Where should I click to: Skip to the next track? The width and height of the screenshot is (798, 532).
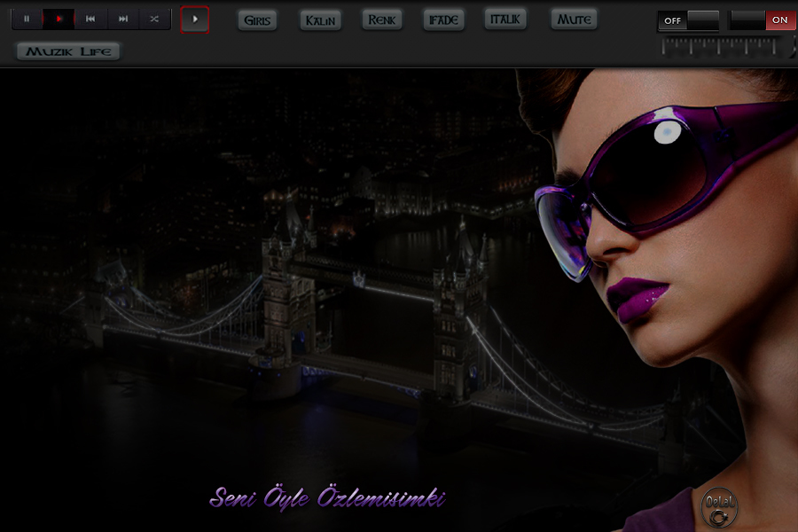click(x=123, y=19)
